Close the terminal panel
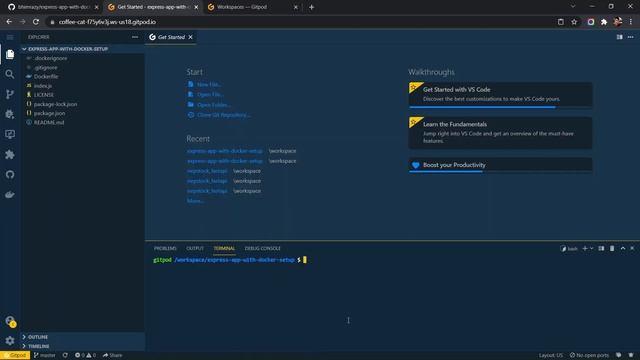This screenshot has height=360, width=640. click(632, 248)
